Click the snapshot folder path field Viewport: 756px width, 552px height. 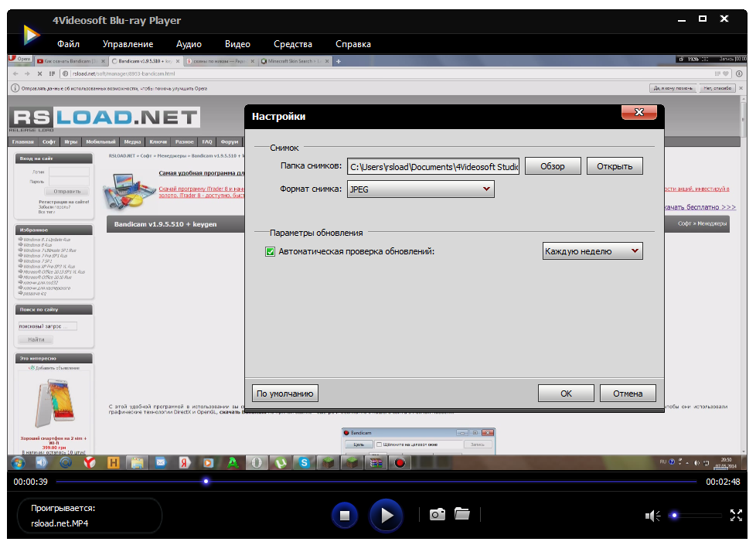point(433,166)
